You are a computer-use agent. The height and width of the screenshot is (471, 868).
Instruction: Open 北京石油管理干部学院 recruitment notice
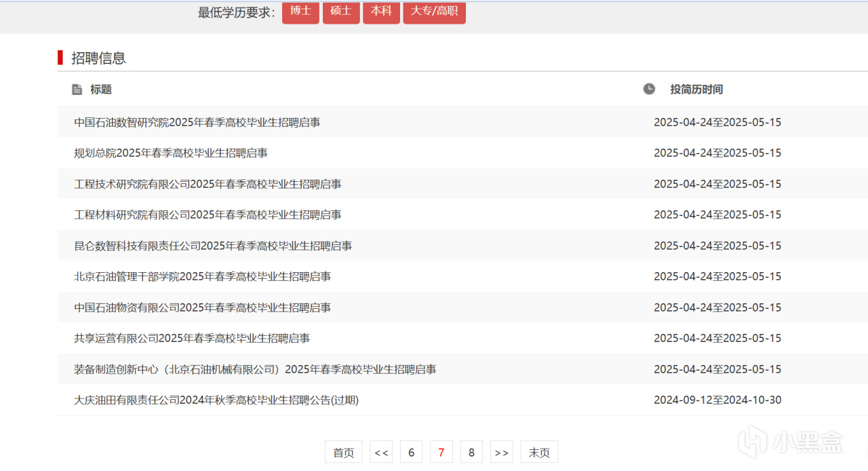(x=203, y=276)
